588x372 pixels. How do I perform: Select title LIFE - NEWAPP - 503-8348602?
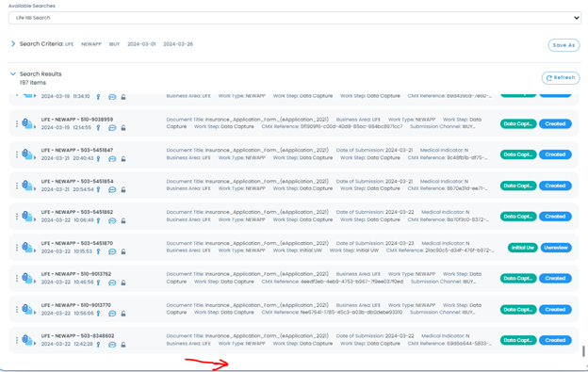point(77,336)
